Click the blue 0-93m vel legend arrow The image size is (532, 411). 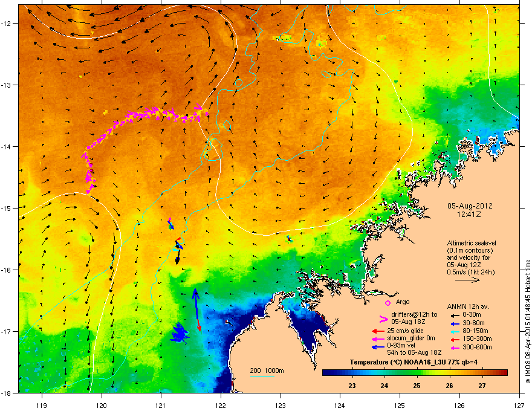tap(378, 347)
